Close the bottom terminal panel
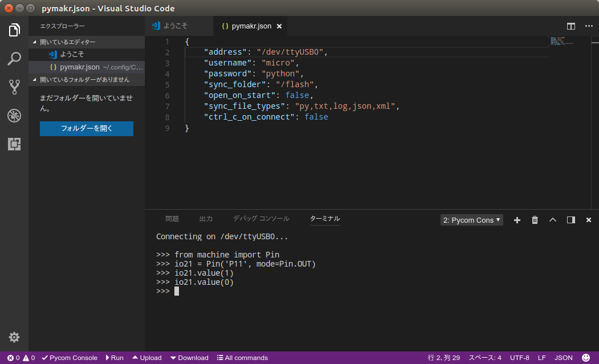The height and width of the screenshot is (364, 599). 589,220
